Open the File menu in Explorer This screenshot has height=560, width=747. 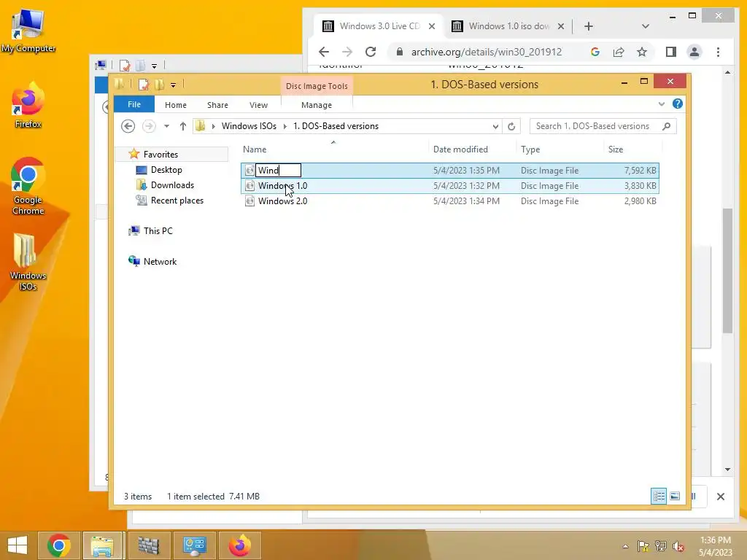[x=134, y=104]
